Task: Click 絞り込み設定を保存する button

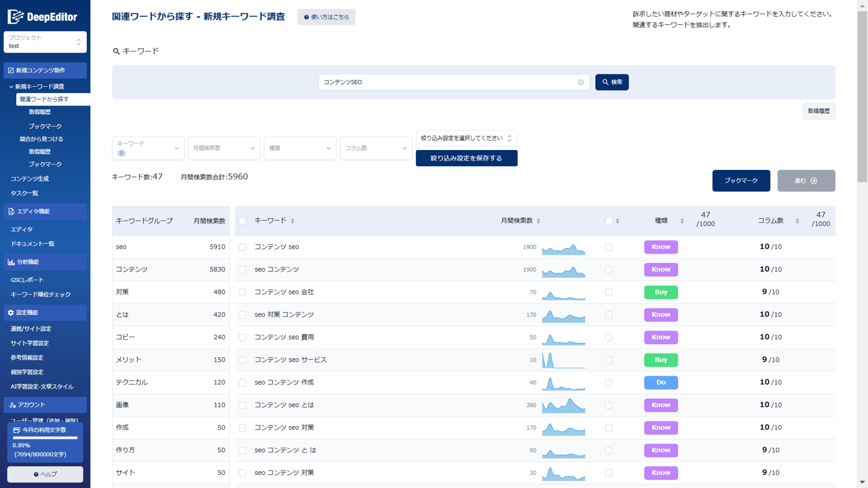Action: point(466,158)
